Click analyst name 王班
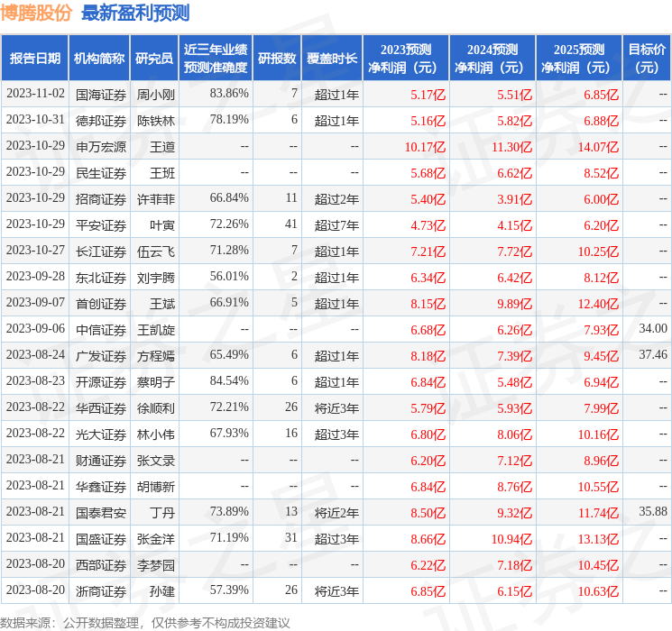 tap(162, 173)
